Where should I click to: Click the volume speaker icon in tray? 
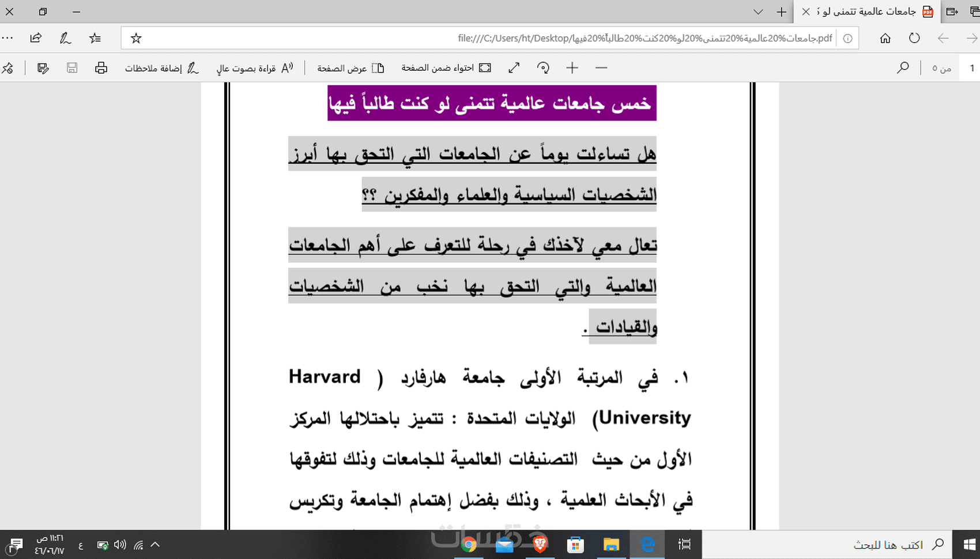pos(120,545)
